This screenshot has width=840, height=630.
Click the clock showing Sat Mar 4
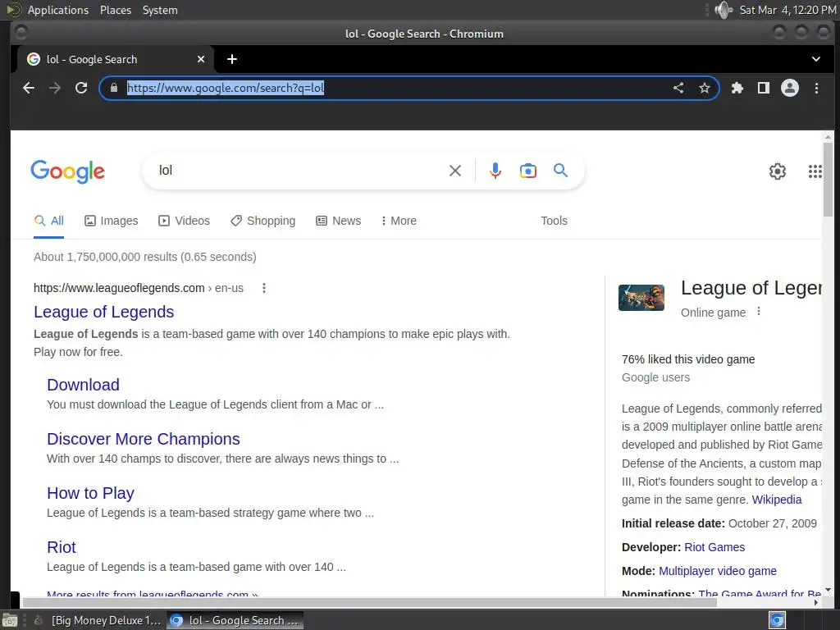tap(787, 10)
